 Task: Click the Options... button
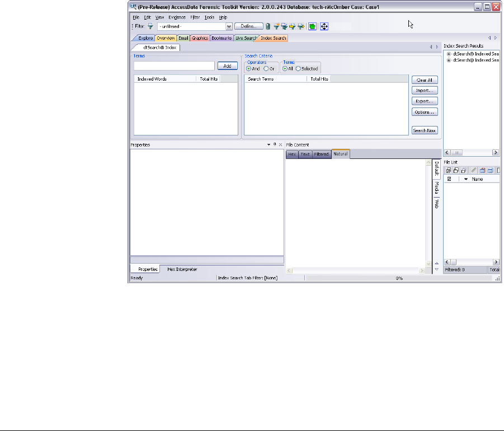click(425, 112)
